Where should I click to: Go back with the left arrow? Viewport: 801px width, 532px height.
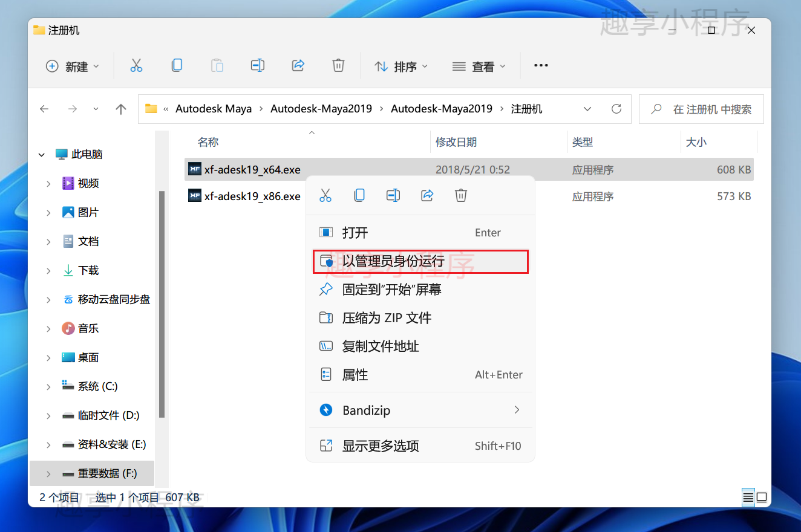click(x=44, y=109)
